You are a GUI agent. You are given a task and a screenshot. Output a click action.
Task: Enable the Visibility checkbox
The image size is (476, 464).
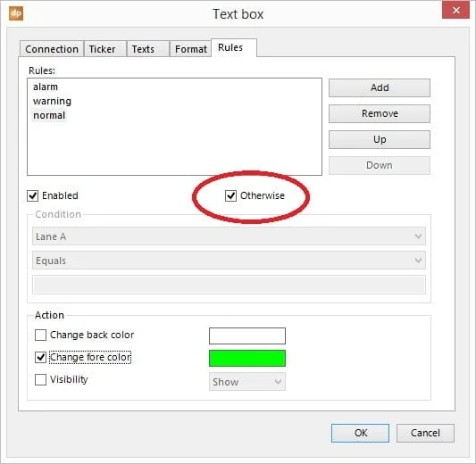[x=40, y=379]
